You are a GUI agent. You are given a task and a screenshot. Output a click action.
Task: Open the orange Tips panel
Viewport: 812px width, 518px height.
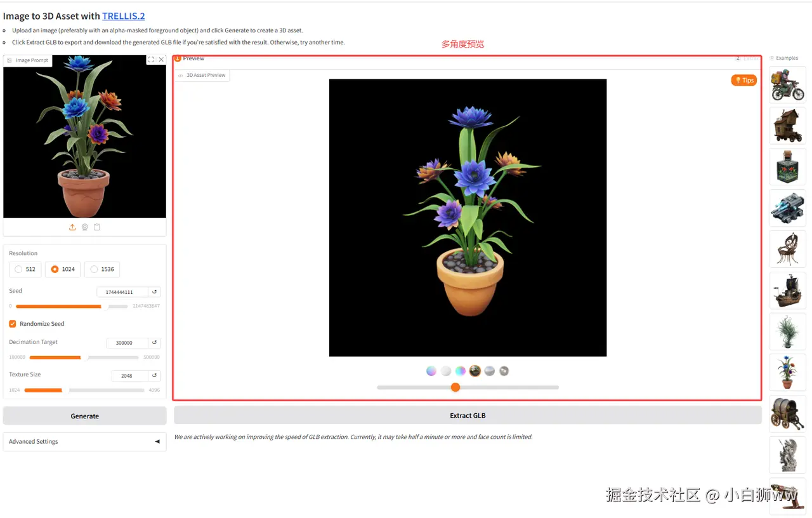point(743,80)
